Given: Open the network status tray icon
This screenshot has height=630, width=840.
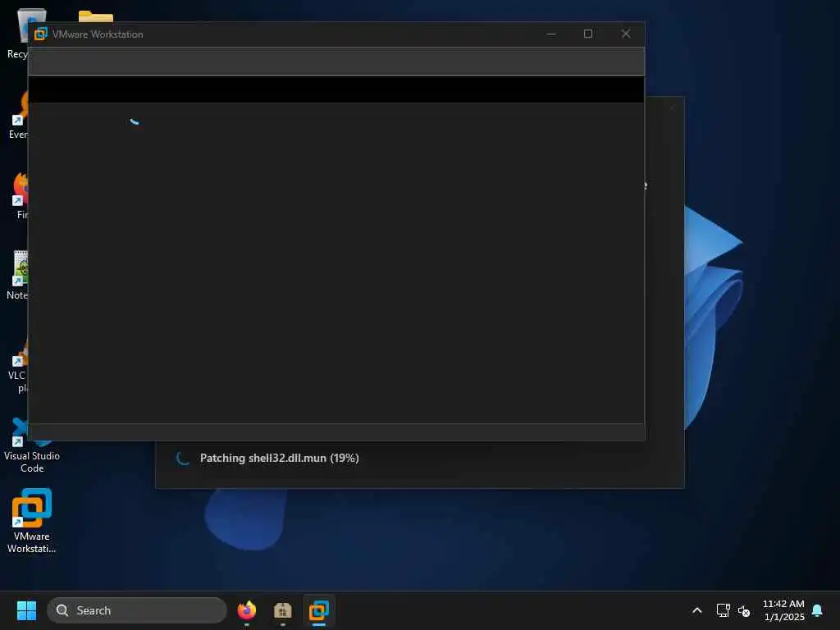Looking at the screenshot, I should (x=724, y=610).
